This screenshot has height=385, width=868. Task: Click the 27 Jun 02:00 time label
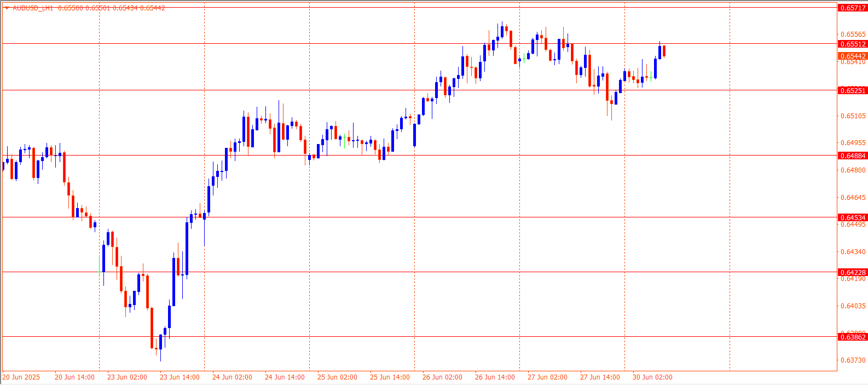(x=547, y=377)
